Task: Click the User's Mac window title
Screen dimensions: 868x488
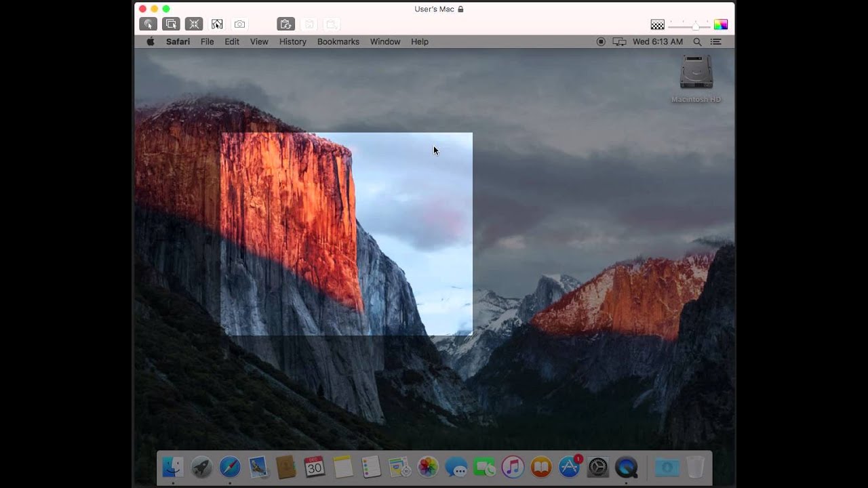Action: (x=435, y=9)
